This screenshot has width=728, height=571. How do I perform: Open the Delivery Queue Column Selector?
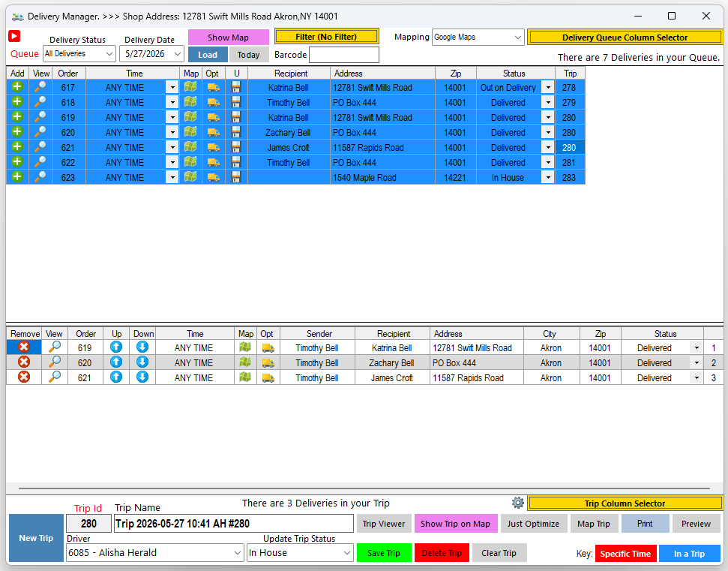point(625,38)
